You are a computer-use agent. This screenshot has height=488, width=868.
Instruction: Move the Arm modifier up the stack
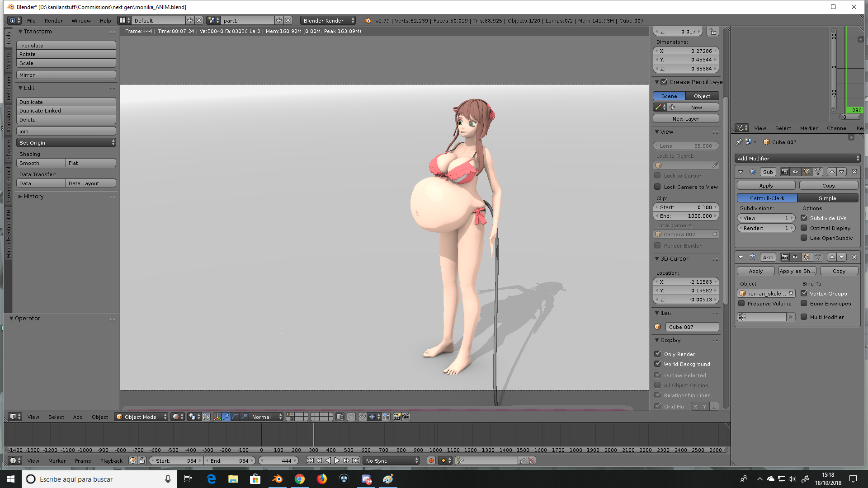click(x=832, y=257)
